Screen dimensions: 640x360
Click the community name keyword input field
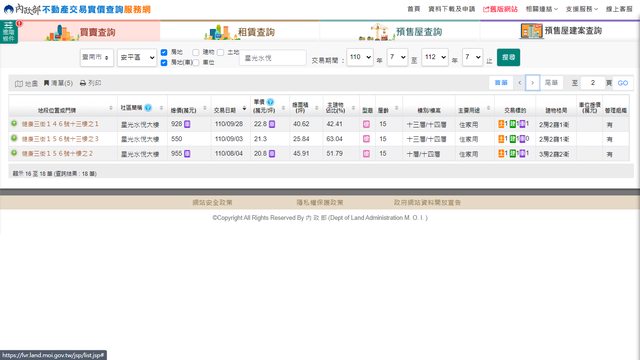click(x=273, y=58)
